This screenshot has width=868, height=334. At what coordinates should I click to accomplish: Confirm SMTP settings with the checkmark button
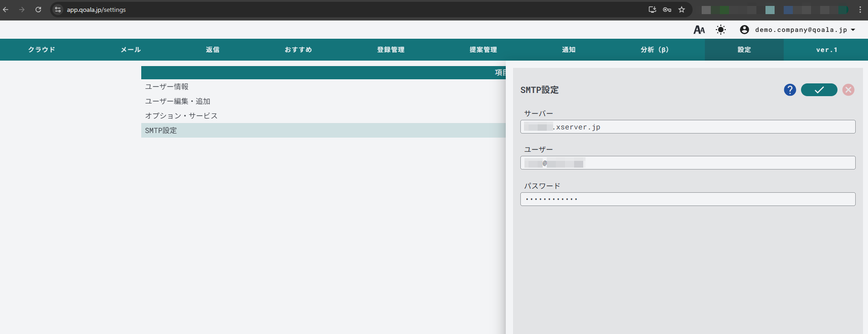point(819,90)
